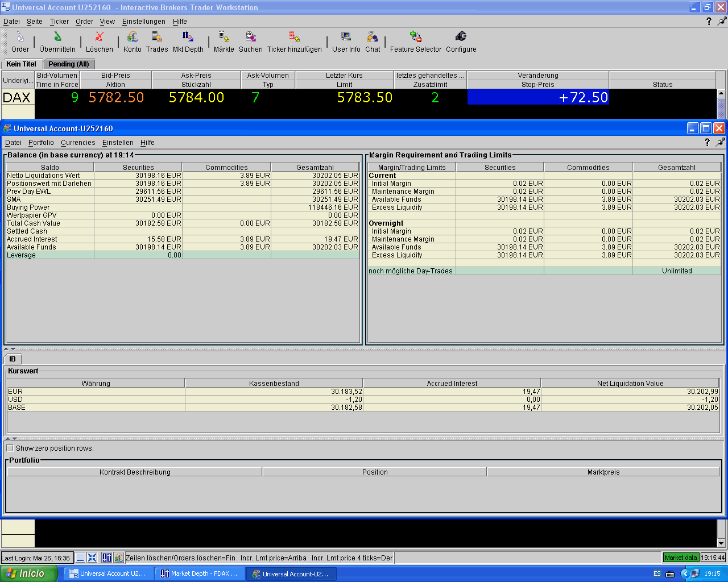Click the Market data status indicator
Image resolution: width=728 pixels, height=582 pixels.
pos(681,558)
